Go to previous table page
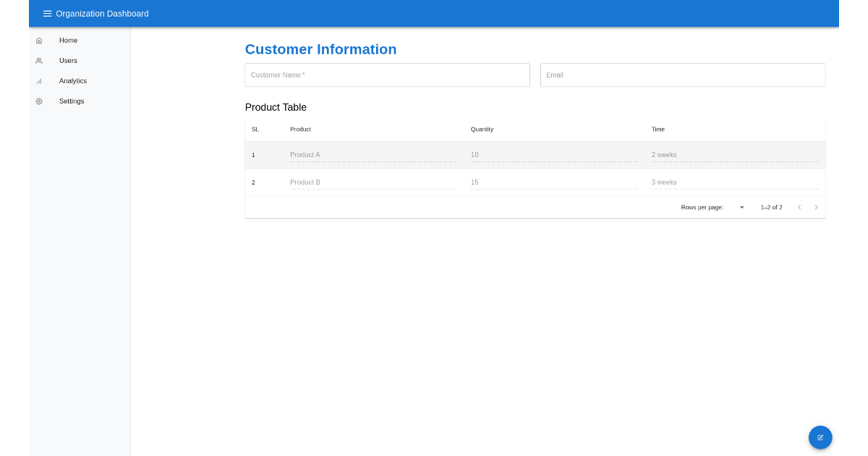This screenshot has height=456, width=868. (x=799, y=207)
